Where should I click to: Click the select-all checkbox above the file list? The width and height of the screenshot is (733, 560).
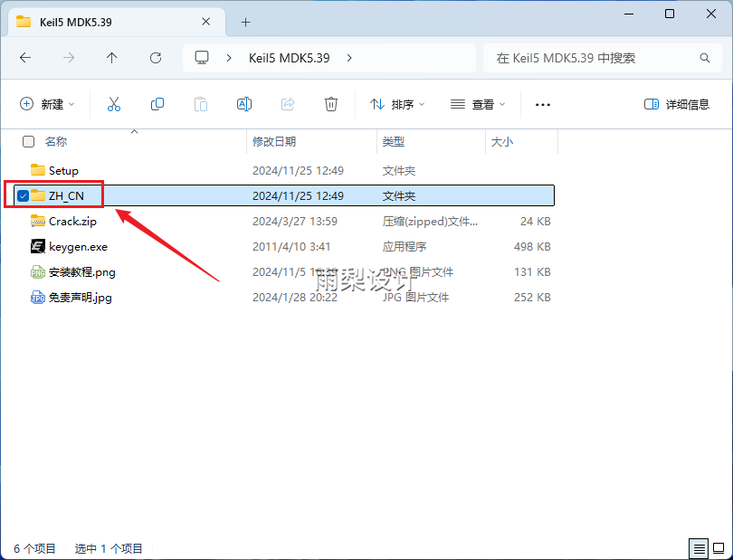[26, 141]
